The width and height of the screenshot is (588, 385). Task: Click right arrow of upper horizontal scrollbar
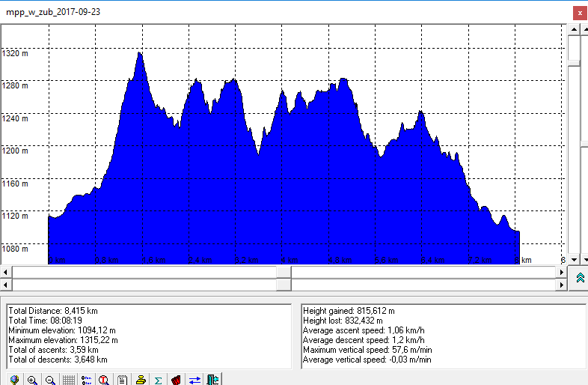pyautogui.click(x=562, y=272)
